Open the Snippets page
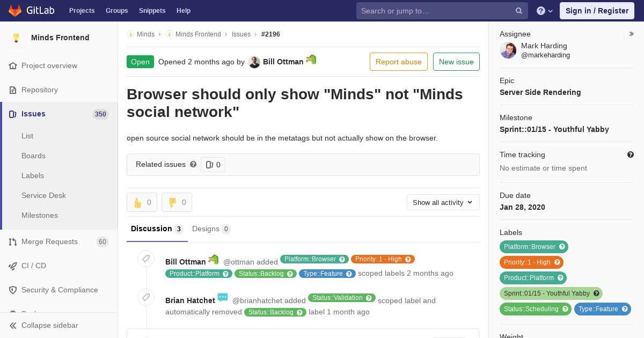644x338 pixels. click(x=152, y=11)
